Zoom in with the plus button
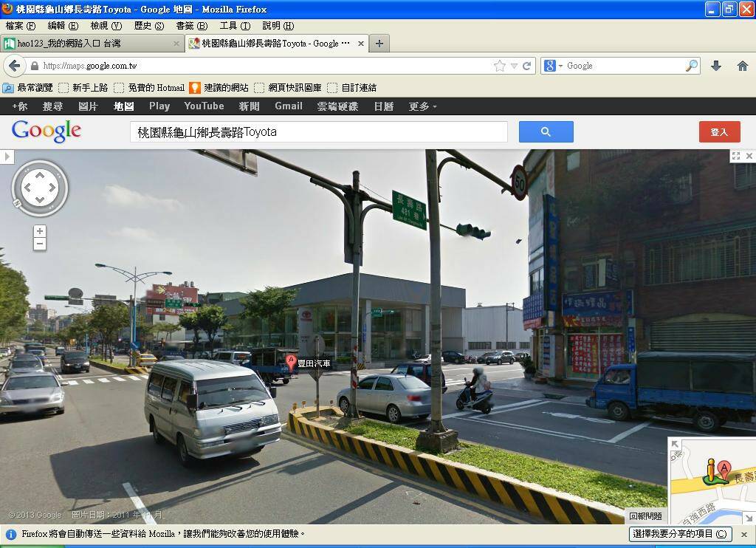 pos(40,231)
